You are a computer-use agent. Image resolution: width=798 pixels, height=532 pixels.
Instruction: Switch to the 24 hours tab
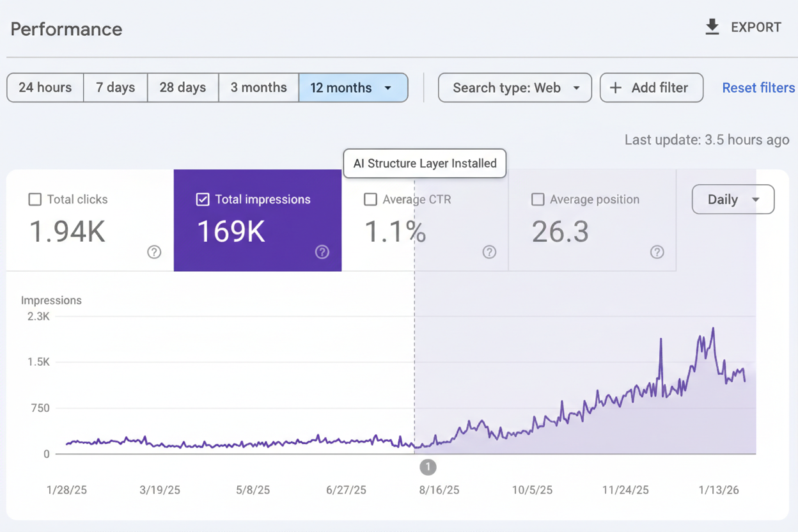coord(45,88)
